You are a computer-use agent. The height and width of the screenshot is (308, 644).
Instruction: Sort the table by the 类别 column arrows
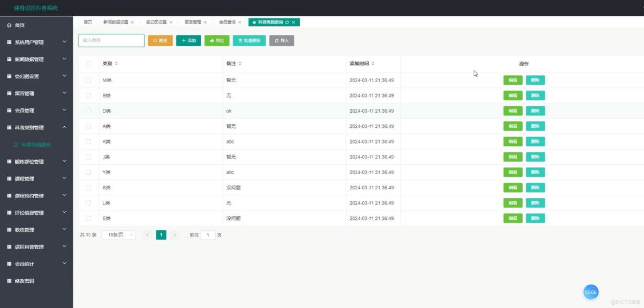[116, 64]
